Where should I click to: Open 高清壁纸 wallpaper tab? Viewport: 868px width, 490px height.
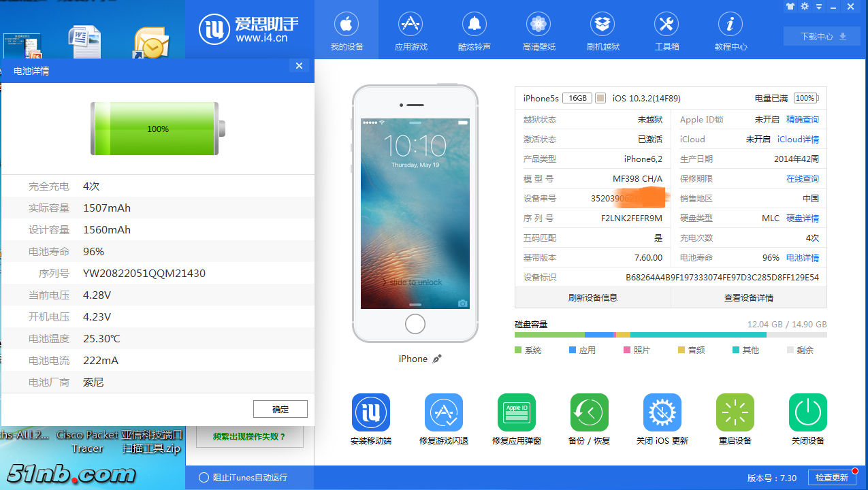tap(539, 30)
